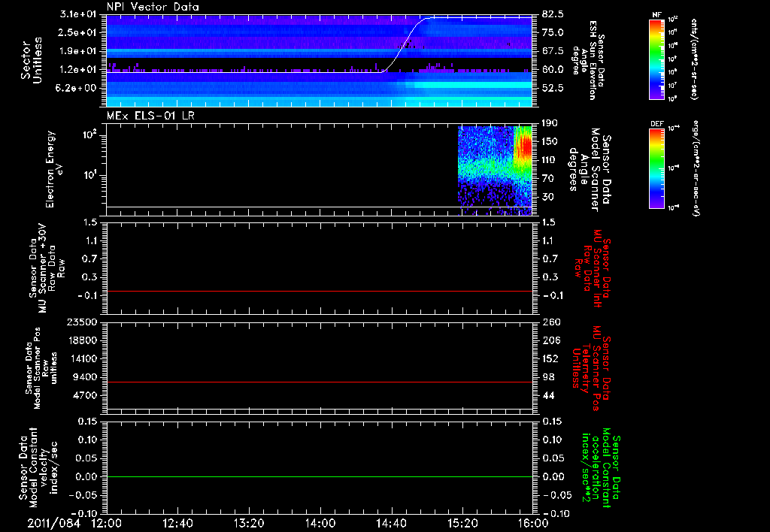Click the 'ESH Sun Elevation Angle' axis label
This screenshot has height=532, width=770.
[x=589, y=60]
